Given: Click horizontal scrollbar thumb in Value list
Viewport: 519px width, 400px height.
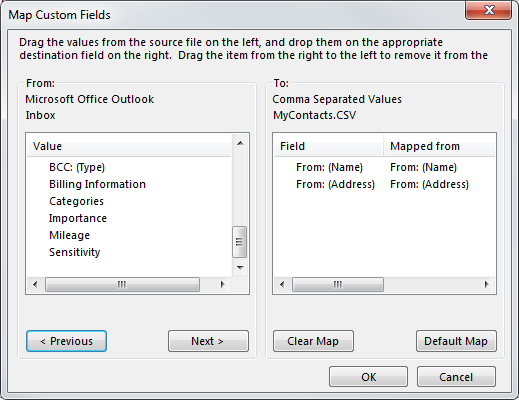Looking at the screenshot, I should [122, 284].
